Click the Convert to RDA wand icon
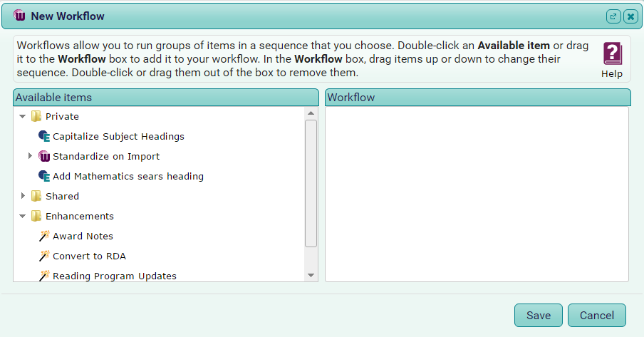 coord(44,256)
